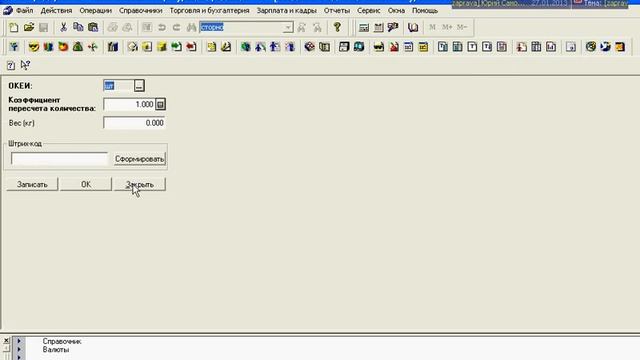This screenshot has width=640, height=360.
Task: Click the Закрыть button
Action: tap(140, 184)
